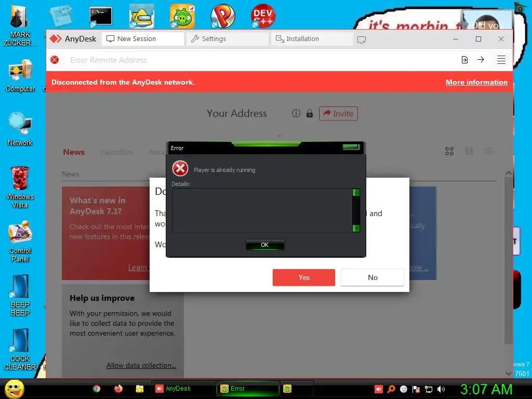Open the More information link

pos(476,82)
